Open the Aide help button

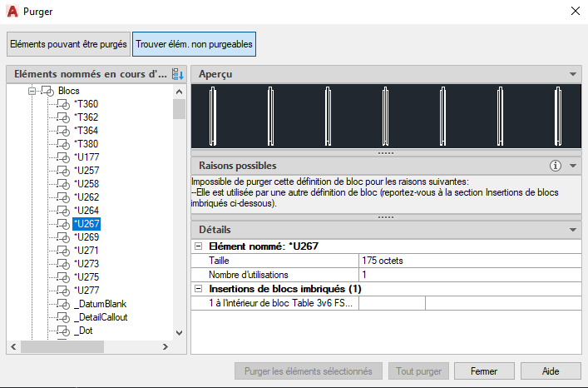click(x=551, y=371)
